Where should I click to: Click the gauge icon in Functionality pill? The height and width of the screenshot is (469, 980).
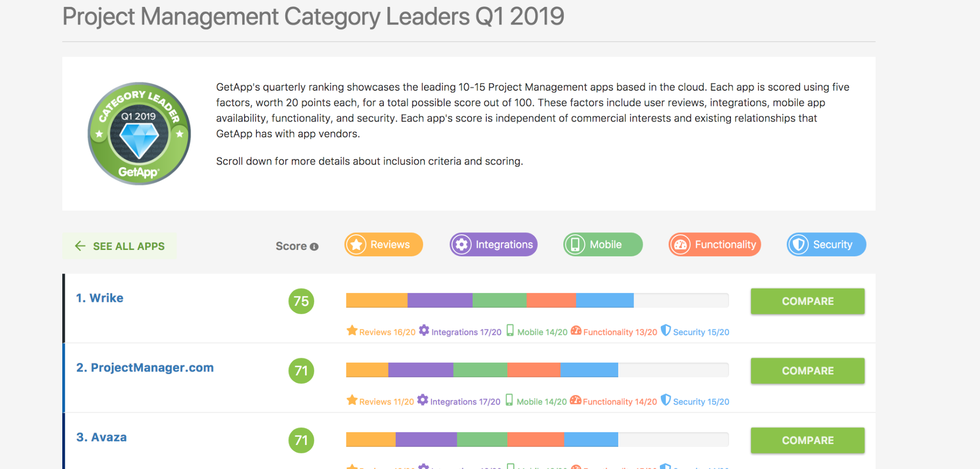click(x=680, y=245)
